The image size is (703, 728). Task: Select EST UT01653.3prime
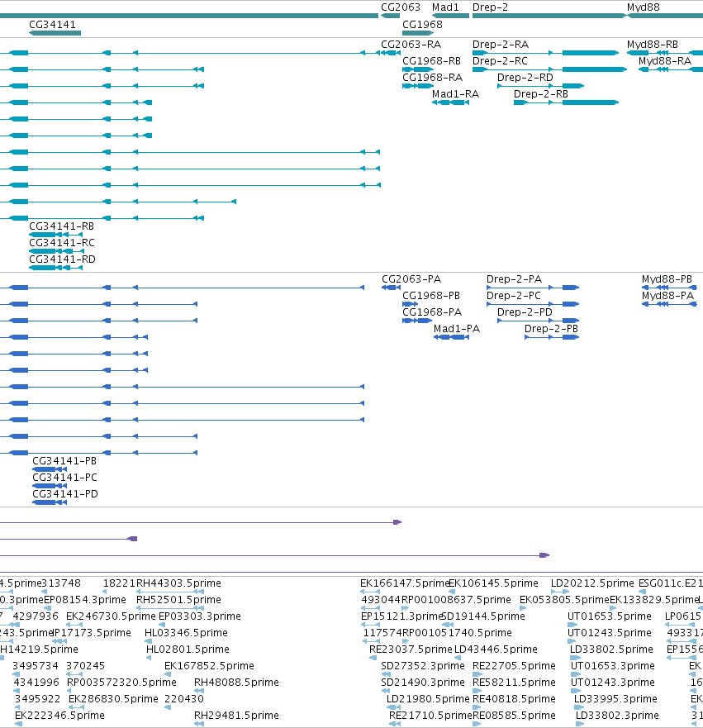[x=612, y=666]
